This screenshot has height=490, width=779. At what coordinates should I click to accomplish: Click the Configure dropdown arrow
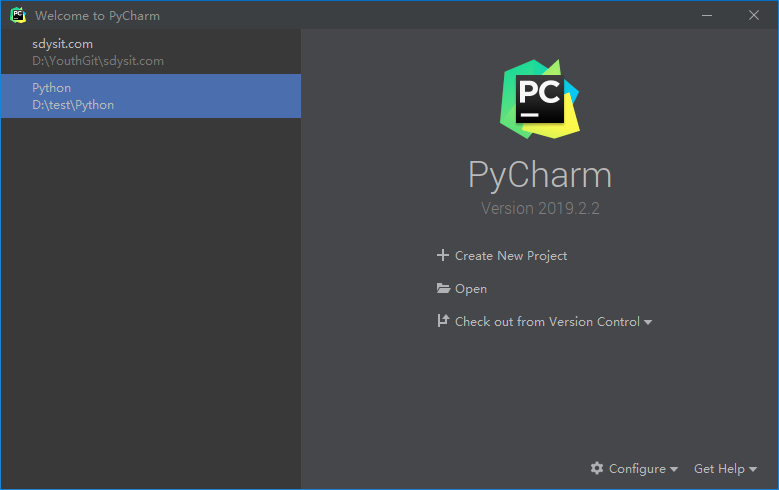[674, 470]
